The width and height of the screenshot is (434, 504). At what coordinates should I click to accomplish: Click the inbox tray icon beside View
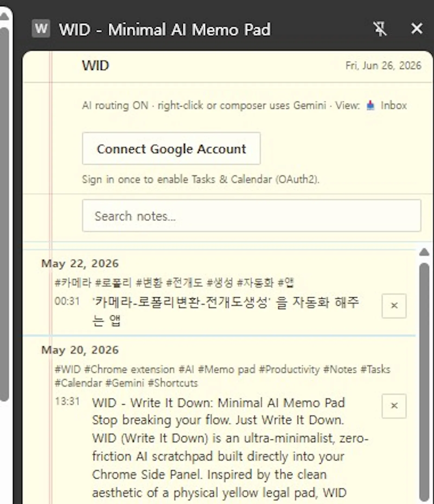tap(370, 105)
